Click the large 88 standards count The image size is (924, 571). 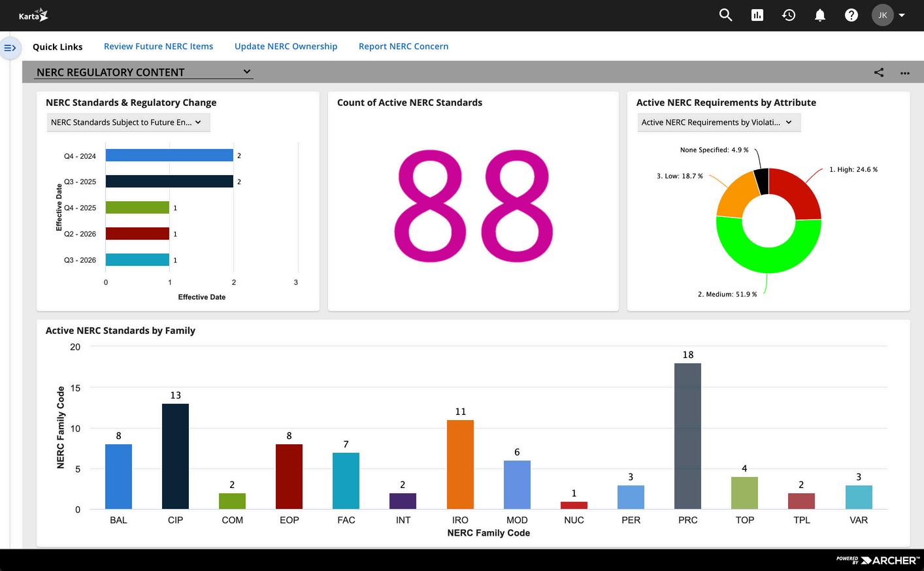(x=474, y=205)
